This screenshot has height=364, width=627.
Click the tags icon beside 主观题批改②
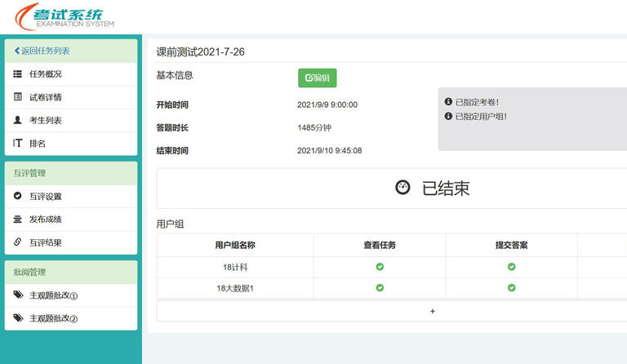[18, 318]
